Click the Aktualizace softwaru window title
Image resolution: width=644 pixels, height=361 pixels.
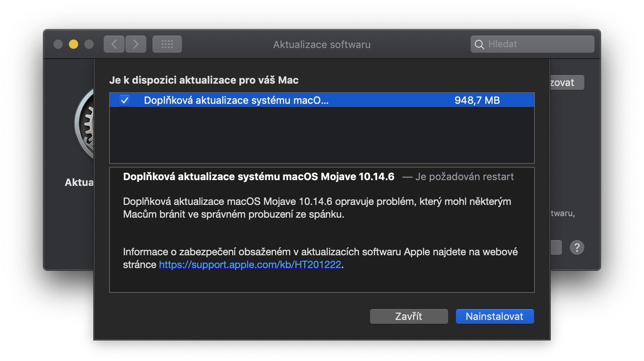click(322, 45)
